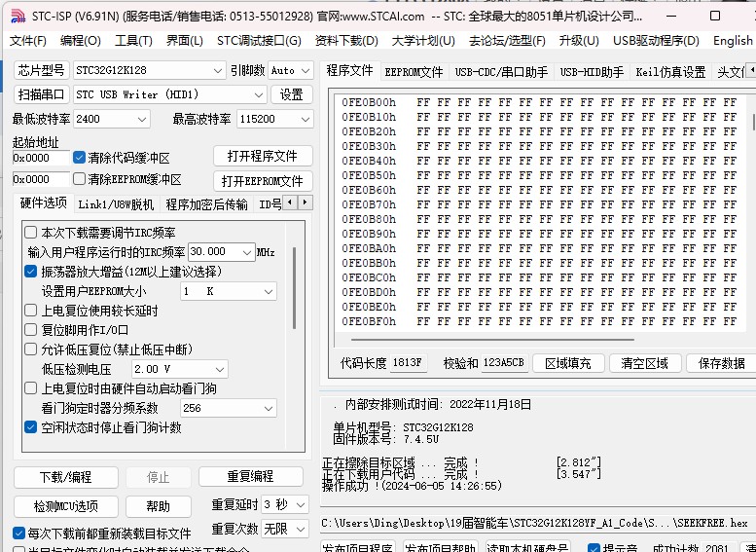The image size is (756, 552).
Task: Expand the 引脚数 Auto dropdown
Action: pos(291,70)
